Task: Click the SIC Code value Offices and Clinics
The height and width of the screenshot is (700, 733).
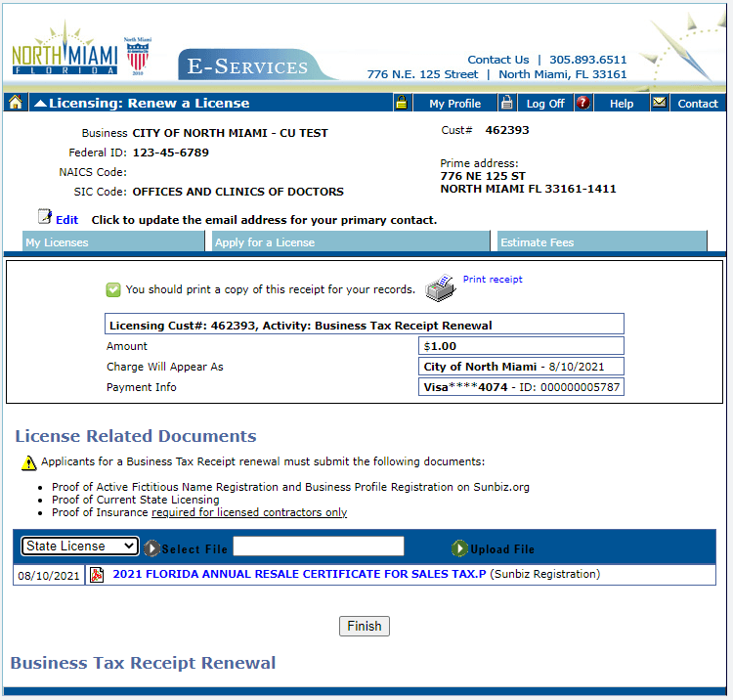Action: 237,192
